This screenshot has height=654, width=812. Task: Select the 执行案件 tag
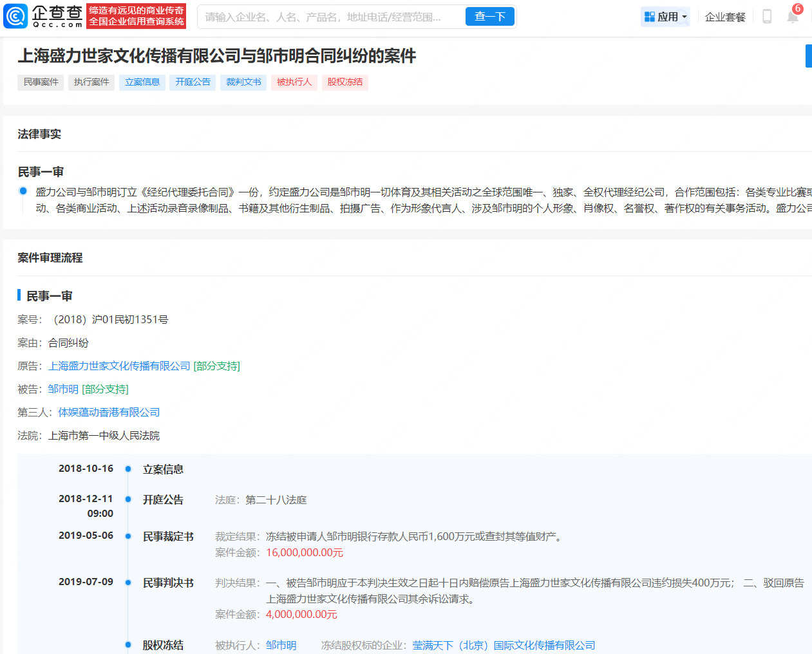pyautogui.click(x=91, y=82)
